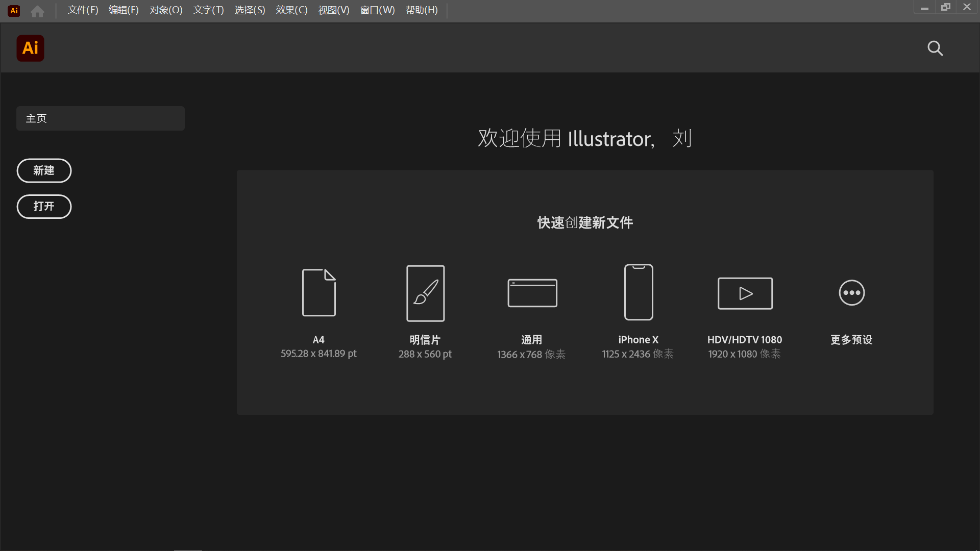This screenshot has height=551, width=980.
Task: Click the 明信片 label text
Action: (x=425, y=340)
